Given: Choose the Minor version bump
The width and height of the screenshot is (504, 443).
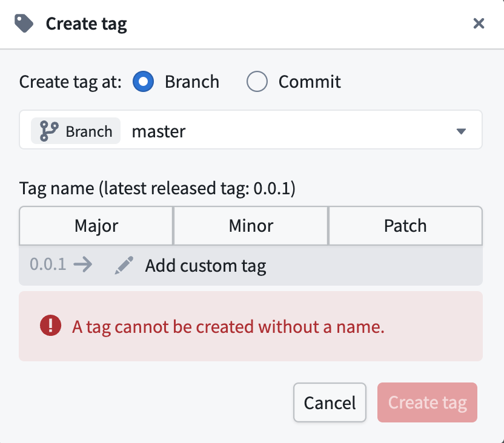Looking at the screenshot, I should 251,226.
